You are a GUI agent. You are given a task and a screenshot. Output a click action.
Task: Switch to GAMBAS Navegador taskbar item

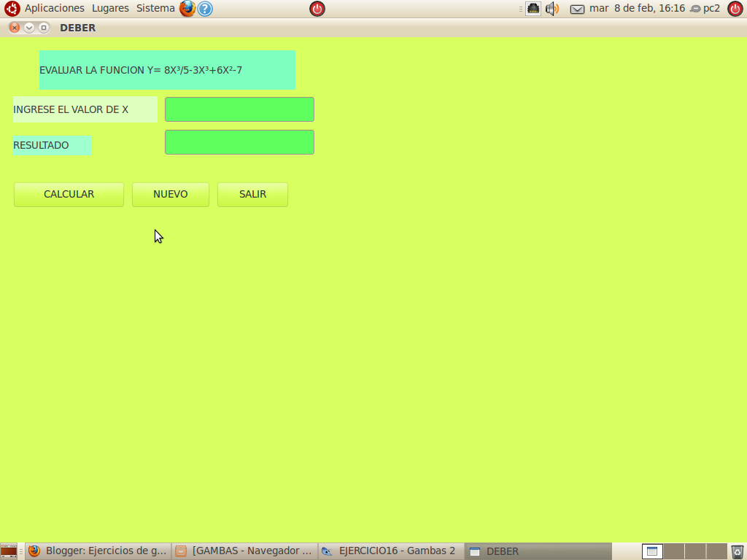pyautogui.click(x=244, y=551)
